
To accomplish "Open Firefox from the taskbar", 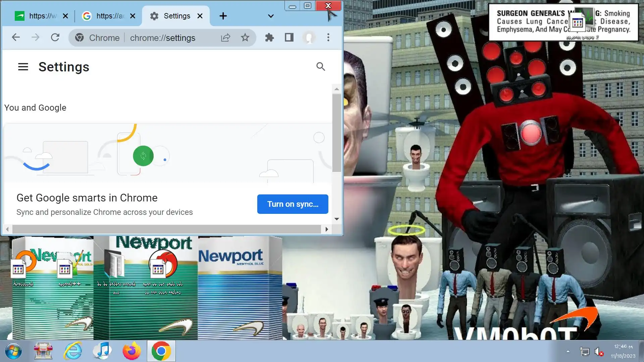I will click(x=131, y=351).
